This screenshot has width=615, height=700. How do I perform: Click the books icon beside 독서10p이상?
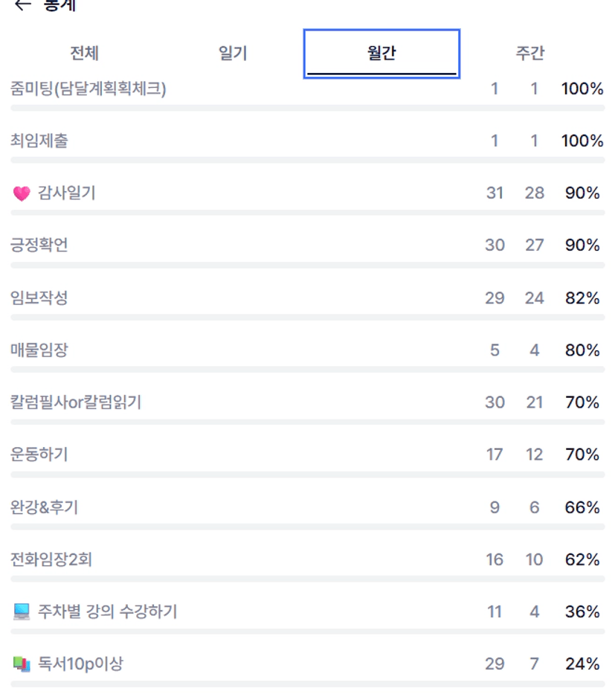(22, 664)
